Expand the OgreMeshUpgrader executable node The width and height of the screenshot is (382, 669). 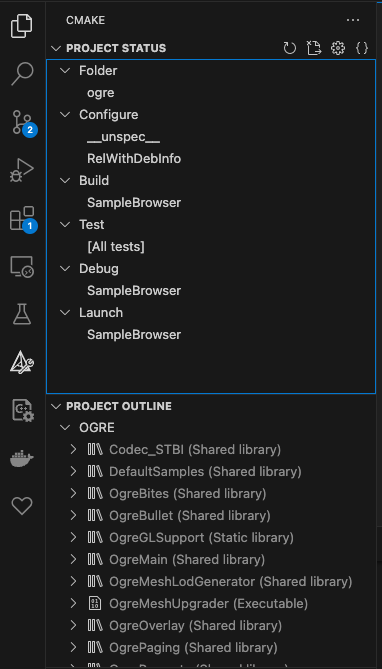[73, 604]
